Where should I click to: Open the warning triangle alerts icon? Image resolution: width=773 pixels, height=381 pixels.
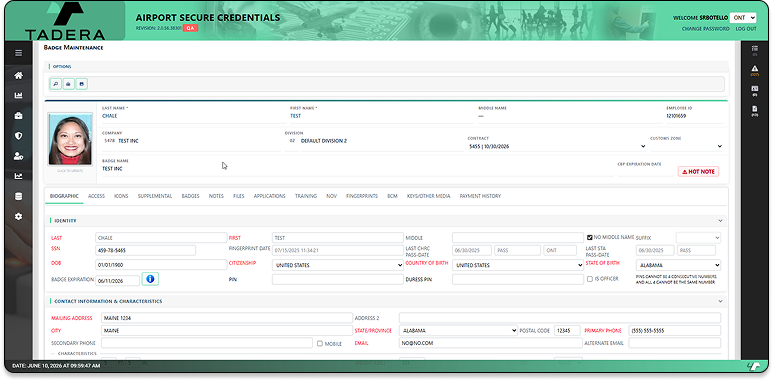[754, 70]
